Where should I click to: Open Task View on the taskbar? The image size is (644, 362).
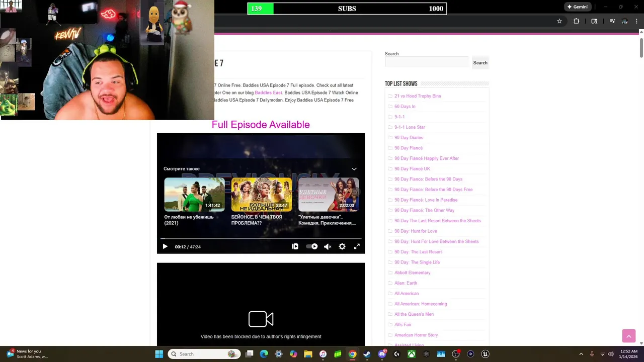(249, 354)
